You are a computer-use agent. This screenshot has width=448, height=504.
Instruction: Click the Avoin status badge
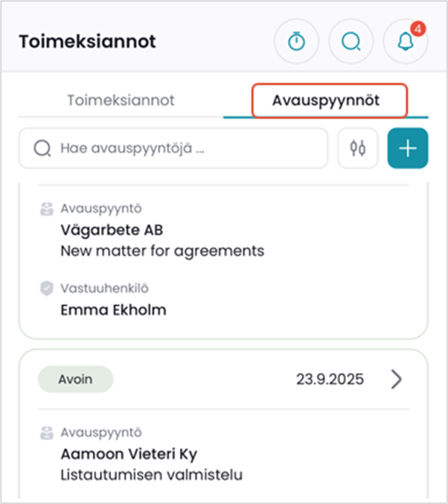click(x=76, y=380)
